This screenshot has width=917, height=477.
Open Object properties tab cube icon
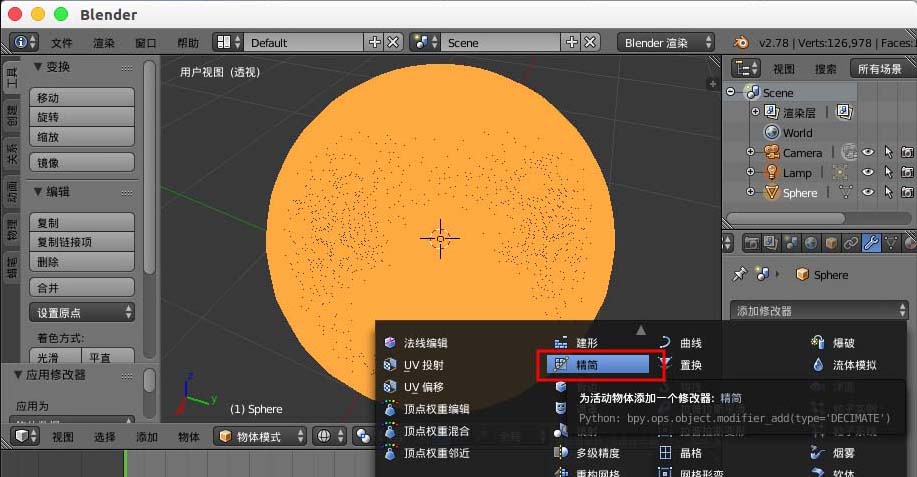coord(830,243)
